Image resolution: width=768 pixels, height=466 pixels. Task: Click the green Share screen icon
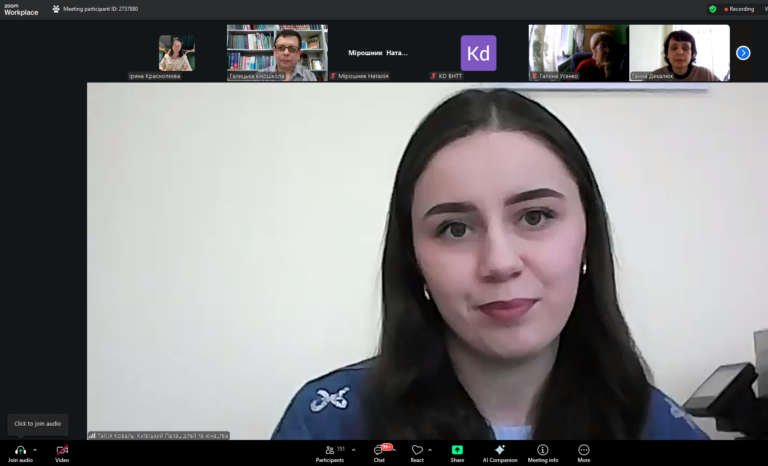(x=457, y=450)
